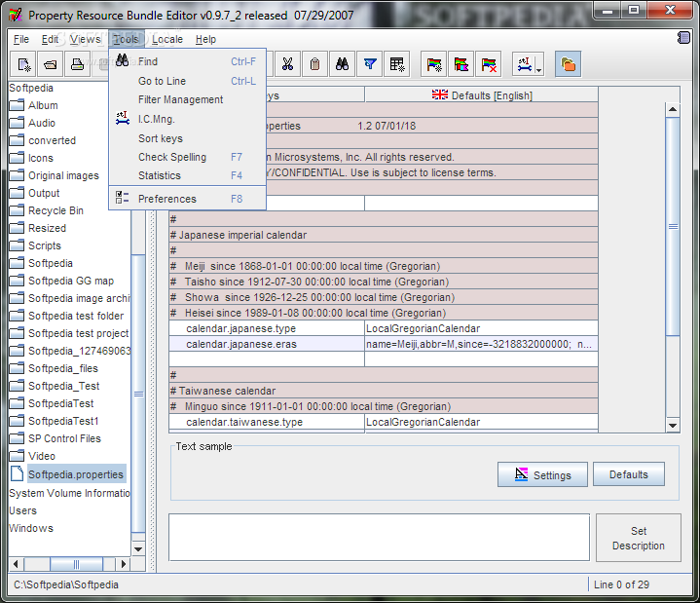Open Preferences from the Tools menu

[x=188, y=199]
